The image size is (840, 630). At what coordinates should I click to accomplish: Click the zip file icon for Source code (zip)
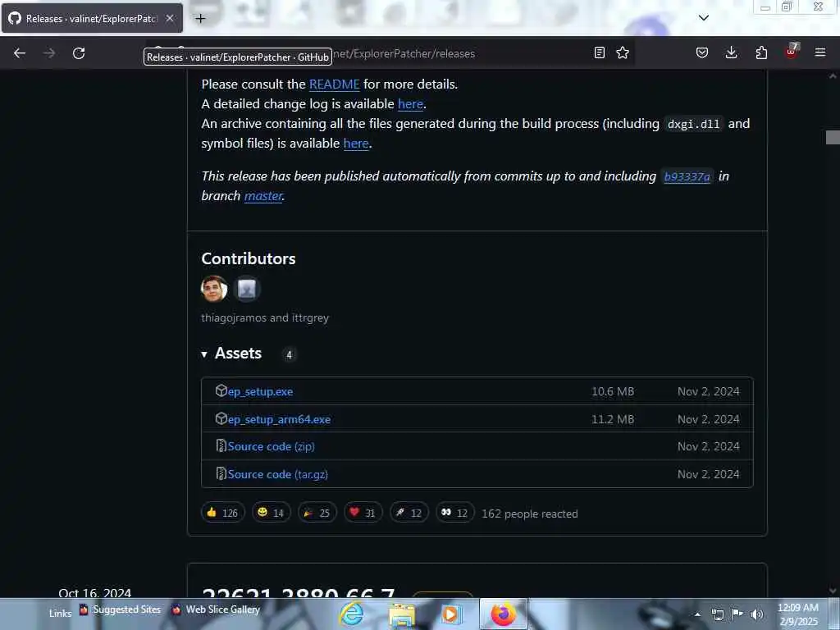point(221,445)
